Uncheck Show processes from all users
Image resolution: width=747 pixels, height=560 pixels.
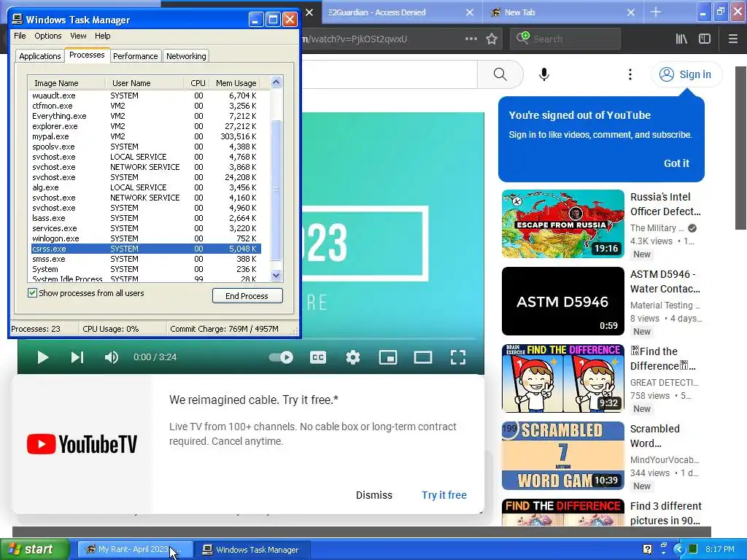click(32, 293)
